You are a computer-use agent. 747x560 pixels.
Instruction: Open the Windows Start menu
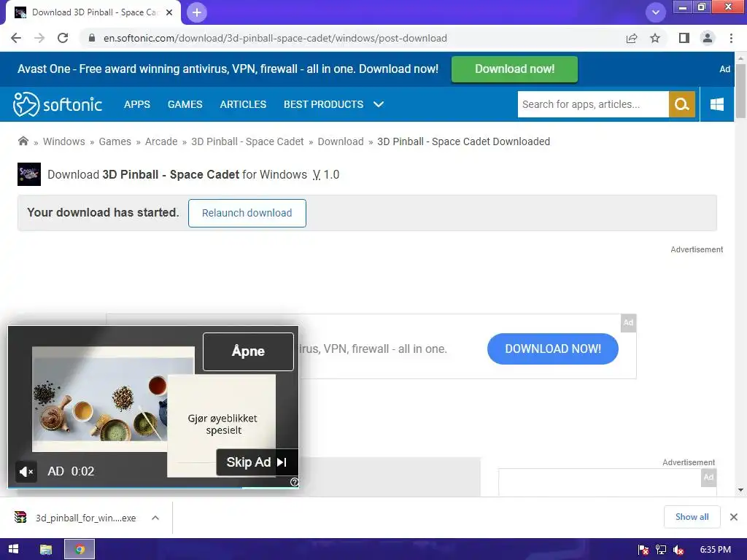(13, 549)
